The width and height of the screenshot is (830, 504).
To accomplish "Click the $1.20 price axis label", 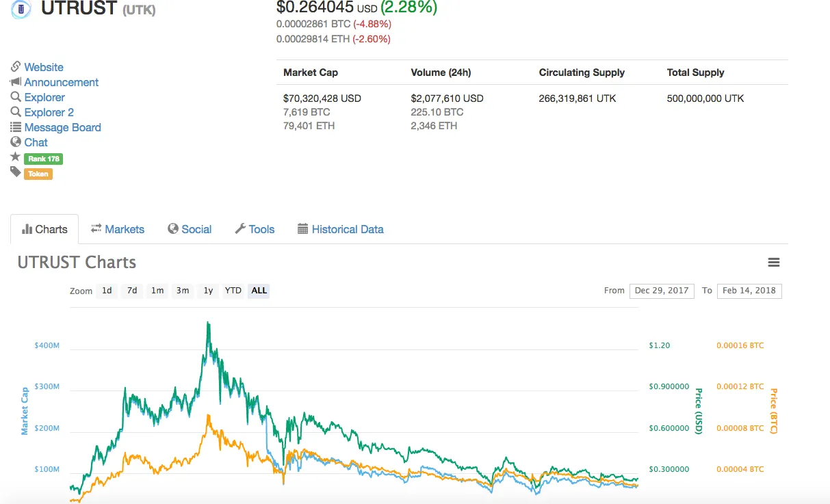I will pos(660,345).
